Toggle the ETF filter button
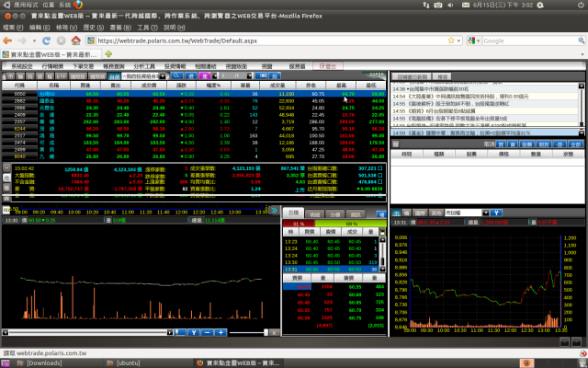This screenshot has height=368, width=588. 62,75
